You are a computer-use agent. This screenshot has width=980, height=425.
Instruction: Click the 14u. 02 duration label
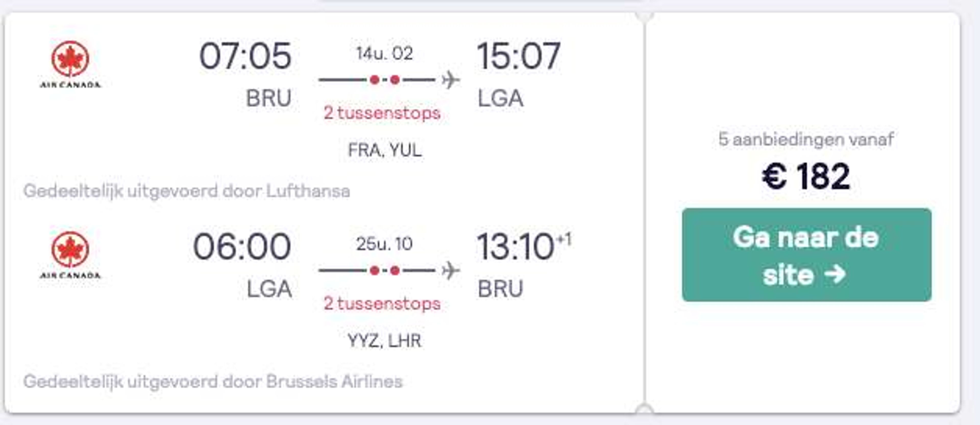coord(384,53)
